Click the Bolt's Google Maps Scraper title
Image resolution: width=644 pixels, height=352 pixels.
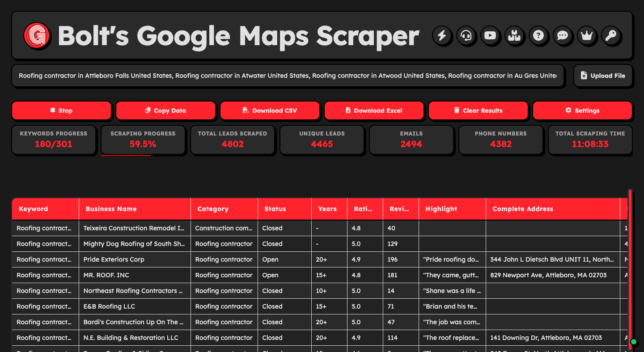pyautogui.click(x=238, y=36)
